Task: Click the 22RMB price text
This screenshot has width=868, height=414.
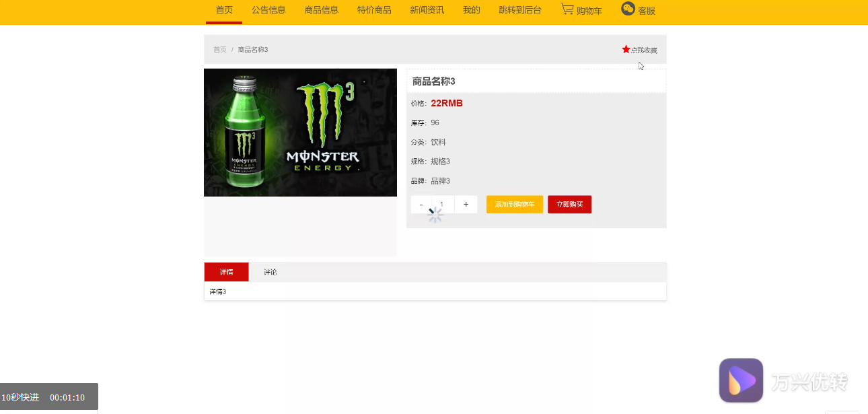Action: tap(447, 103)
